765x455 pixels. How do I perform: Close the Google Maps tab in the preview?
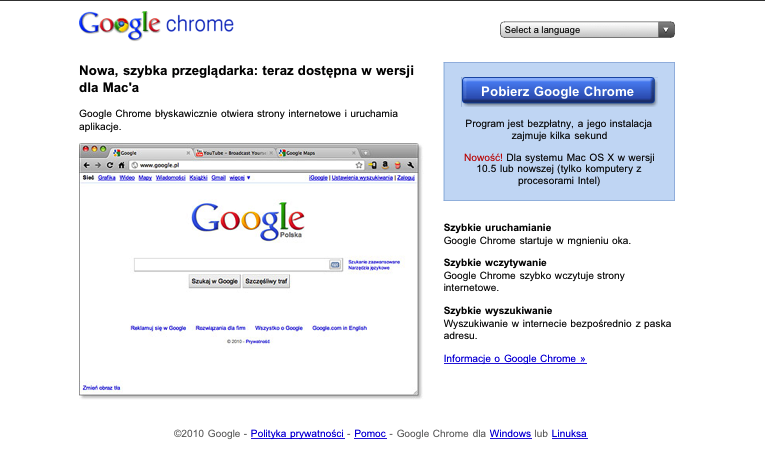click(354, 153)
